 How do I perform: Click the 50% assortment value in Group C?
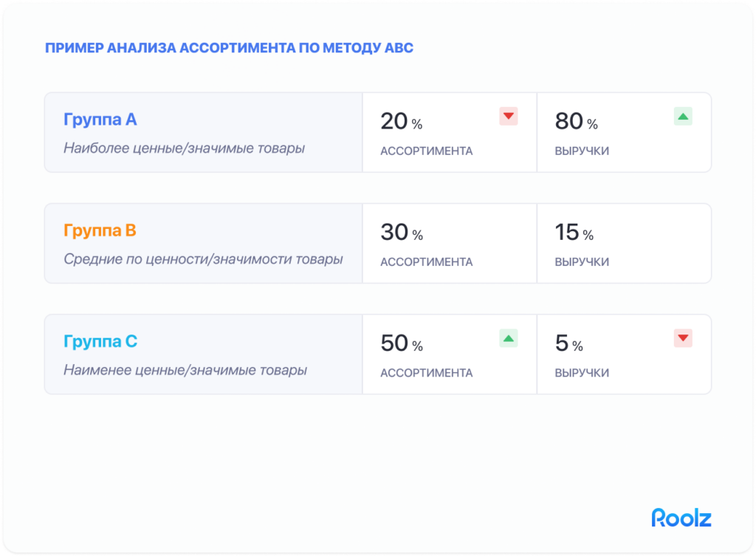point(401,343)
